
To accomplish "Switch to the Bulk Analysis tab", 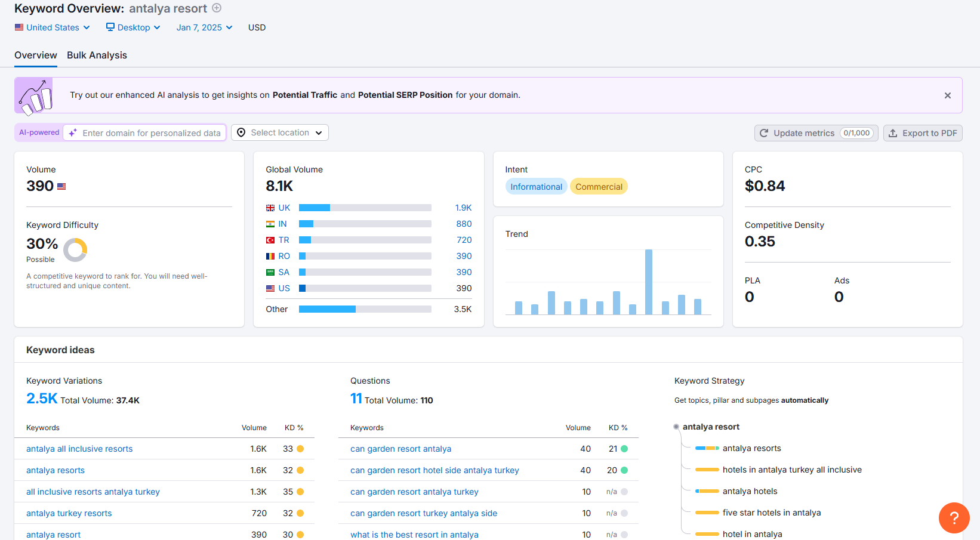I will (97, 55).
